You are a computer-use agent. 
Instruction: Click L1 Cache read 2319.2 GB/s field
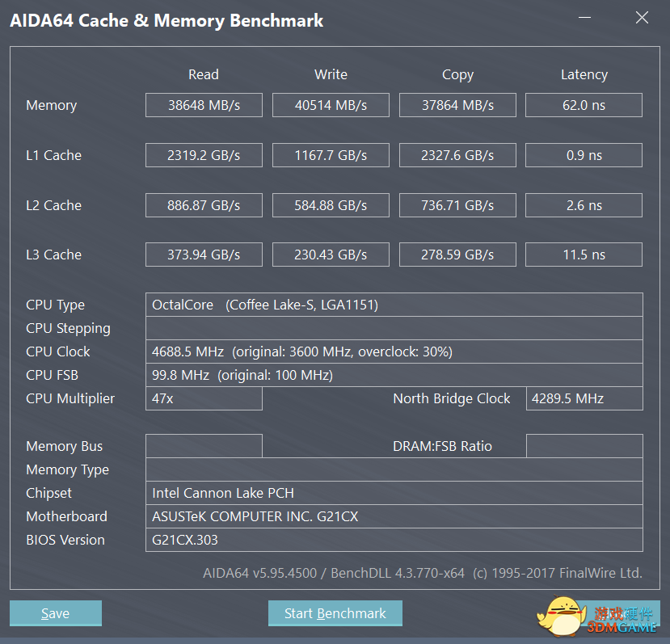click(204, 155)
